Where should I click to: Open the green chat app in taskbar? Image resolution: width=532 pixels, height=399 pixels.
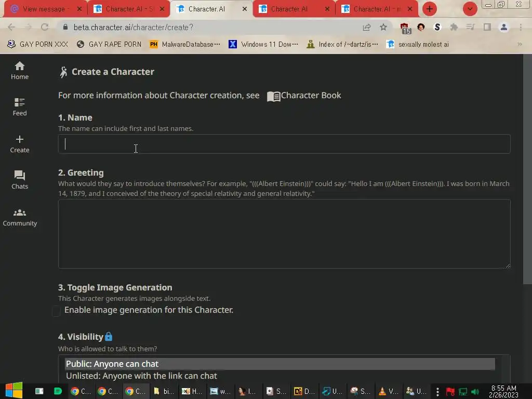click(58, 391)
